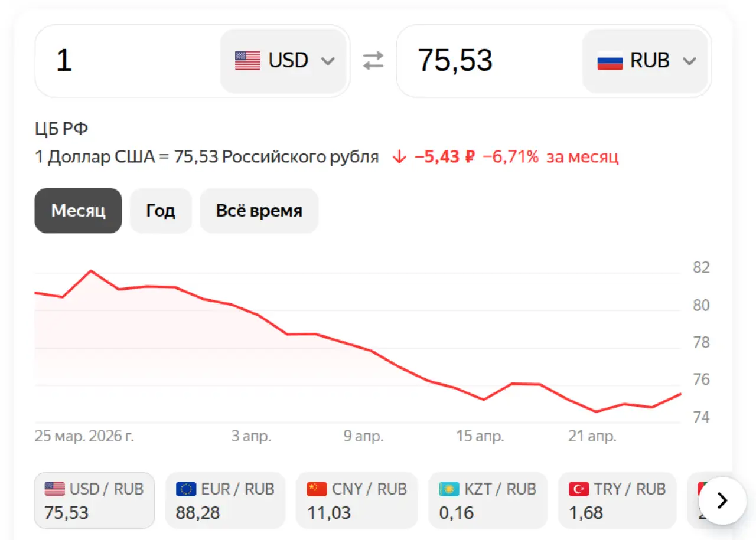
Task: Switch to the Всё время period tab
Action: tap(259, 210)
